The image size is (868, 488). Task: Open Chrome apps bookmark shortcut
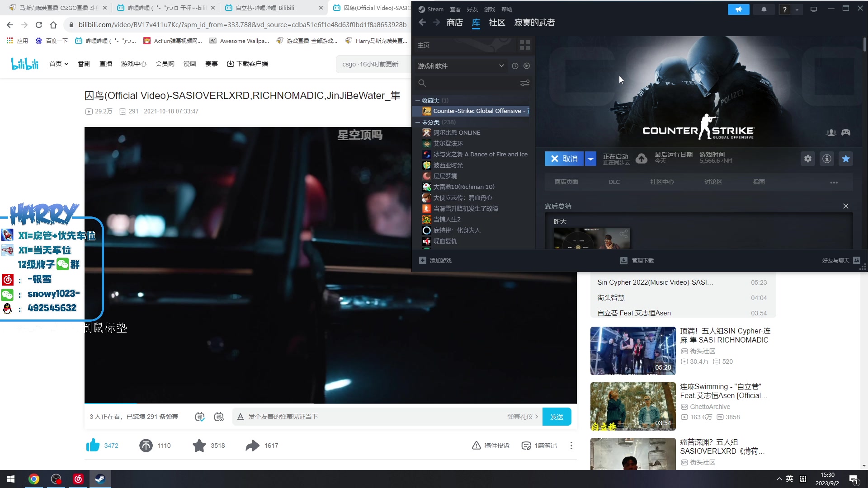click(17, 41)
